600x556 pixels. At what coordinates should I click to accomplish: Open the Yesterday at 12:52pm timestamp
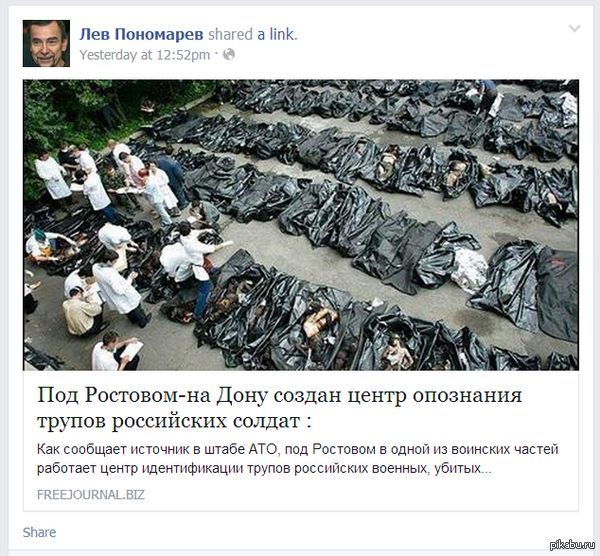[145, 55]
